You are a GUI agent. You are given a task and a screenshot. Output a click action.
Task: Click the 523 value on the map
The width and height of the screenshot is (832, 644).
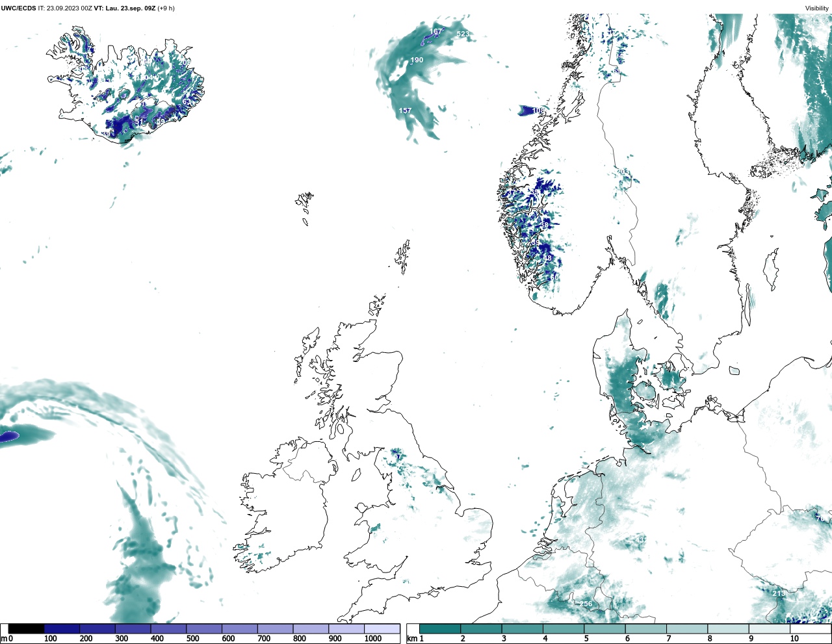tap(462, 34)
